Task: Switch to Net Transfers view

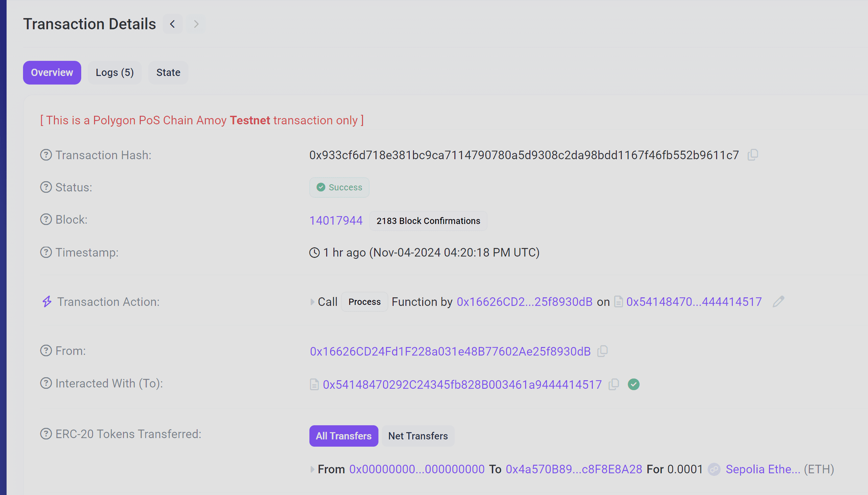Action: [418, 436]
